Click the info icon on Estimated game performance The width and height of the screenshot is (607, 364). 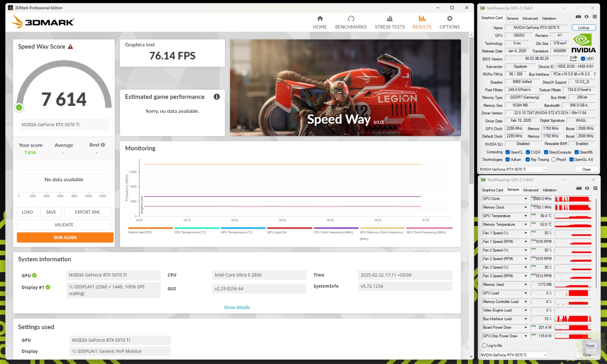click(217, 97)
